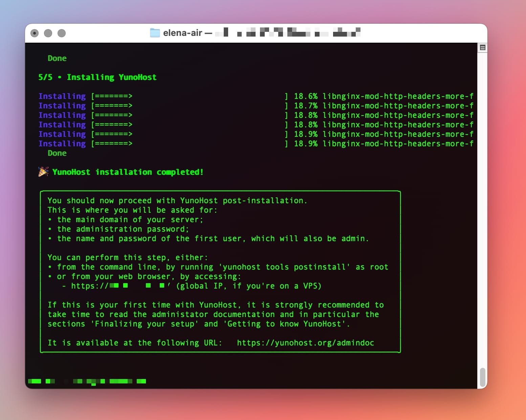Click the 'YunoHost installation completed!' message
Viewport: 526px width, 420px height.
click(x=128, y=172)
